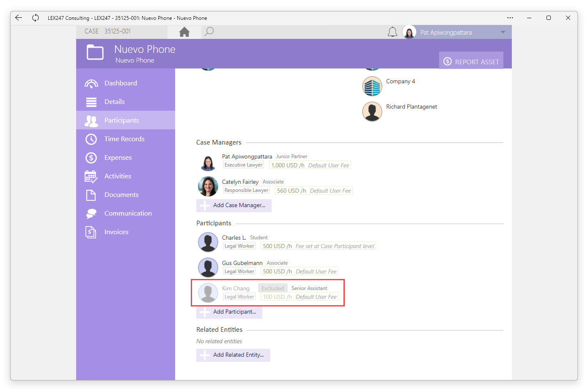Click 560 USD /h fee field
The image size is (588, 391).
click(314, 191)
